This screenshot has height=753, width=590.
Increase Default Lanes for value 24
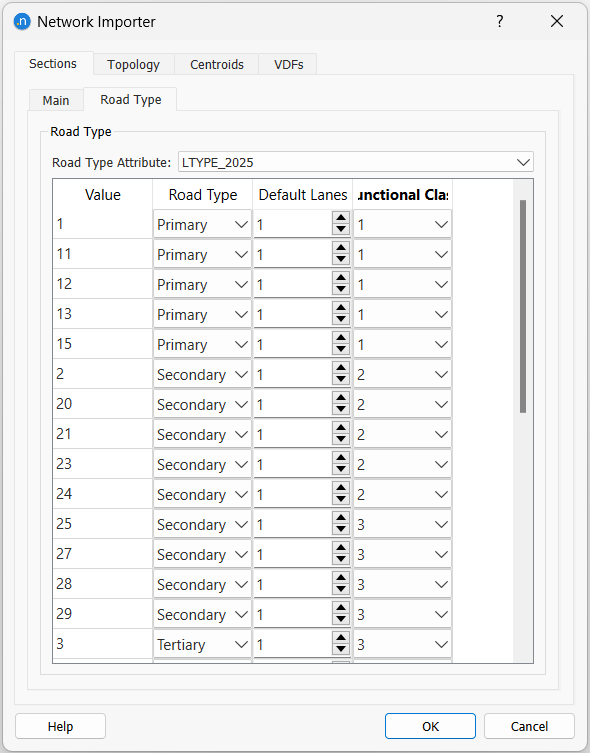(341, 488)
